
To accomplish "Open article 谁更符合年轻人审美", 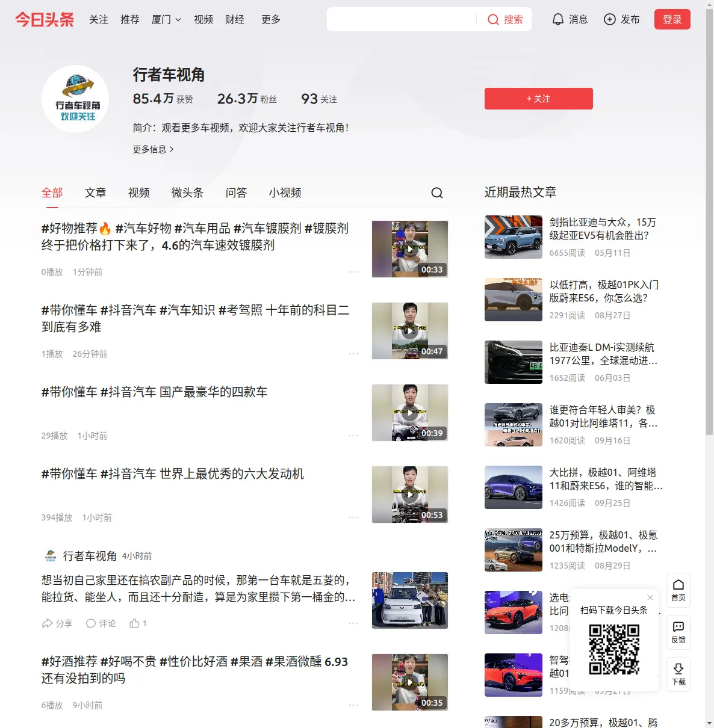I will click(604, 416).
